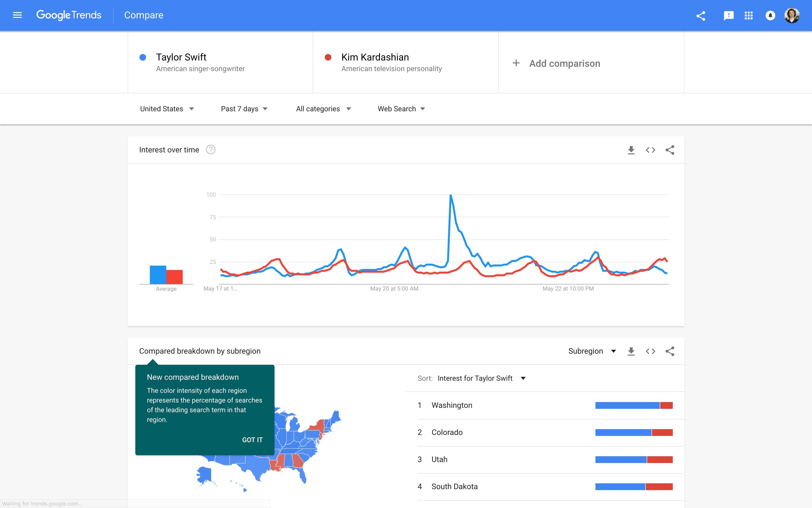The height and width of the screenshot is (508, 812).
Task: Click the Interest over time help icon
Action: coord(211,149)
